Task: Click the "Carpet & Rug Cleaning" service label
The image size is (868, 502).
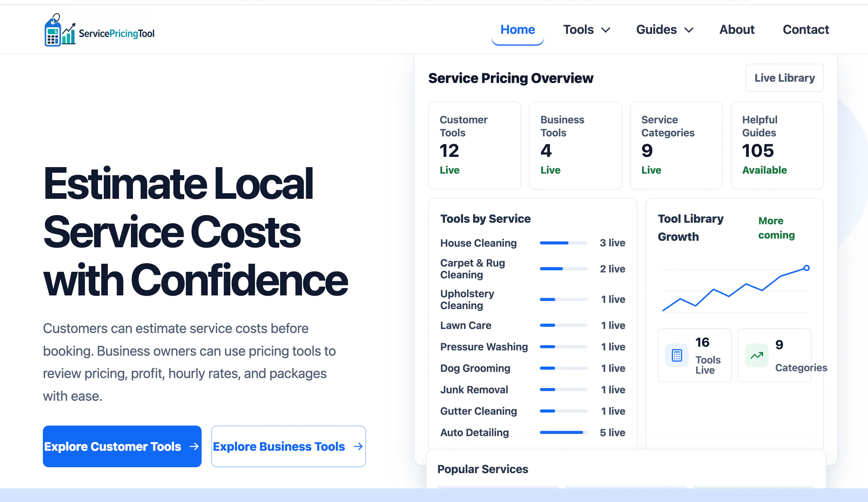Action: (x=473, y=269)
